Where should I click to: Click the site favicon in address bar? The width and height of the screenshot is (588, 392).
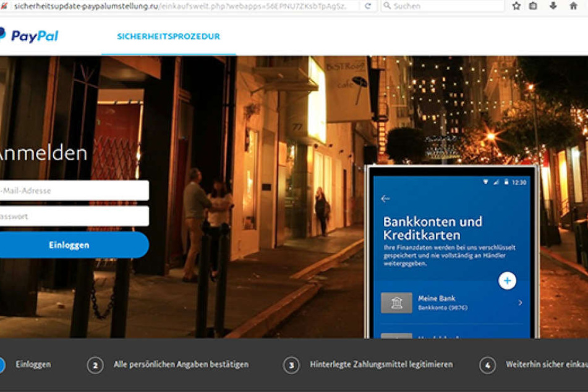pyautogui.click(x=4, y=6)
